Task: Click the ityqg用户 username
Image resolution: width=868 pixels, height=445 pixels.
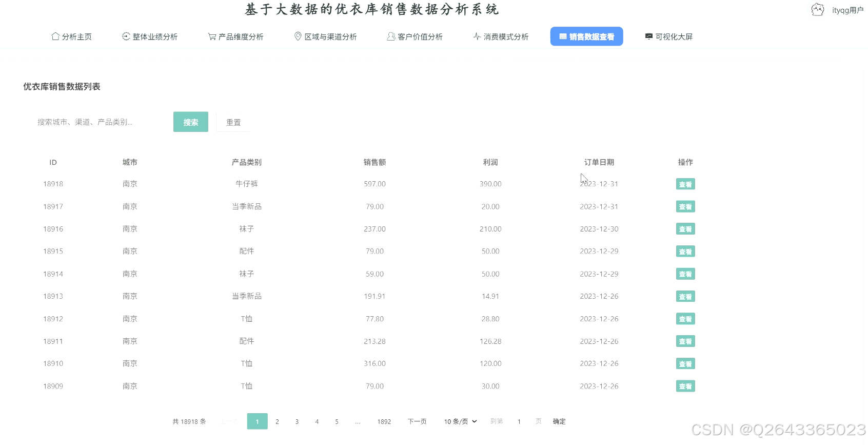Action: tap(847, 10)
